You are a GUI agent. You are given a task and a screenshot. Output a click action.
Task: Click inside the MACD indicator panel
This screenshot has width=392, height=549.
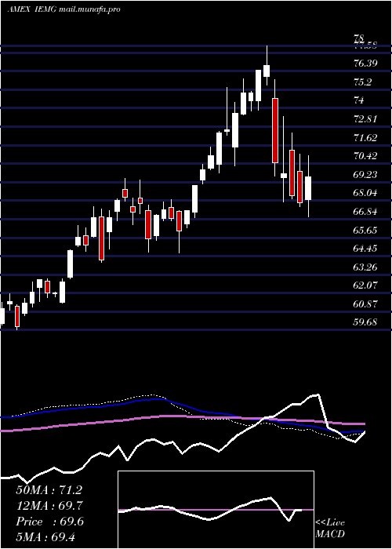[x=216, y=510]
